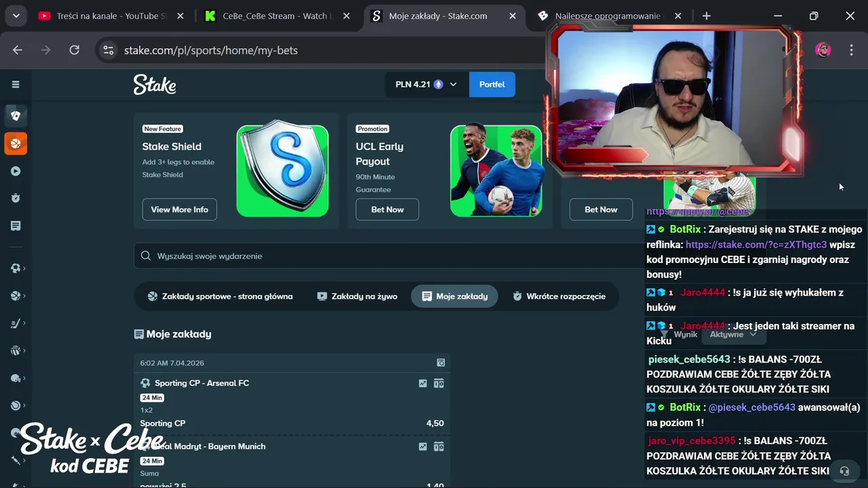Open the Chrome three-dot menu

coord(852,50)
